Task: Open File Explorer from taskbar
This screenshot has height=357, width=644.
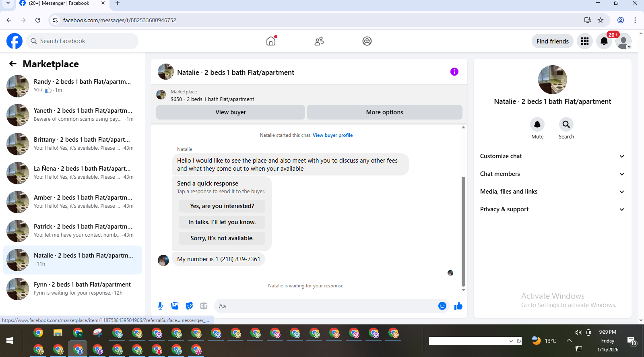Action: click(x=58, y=333)
